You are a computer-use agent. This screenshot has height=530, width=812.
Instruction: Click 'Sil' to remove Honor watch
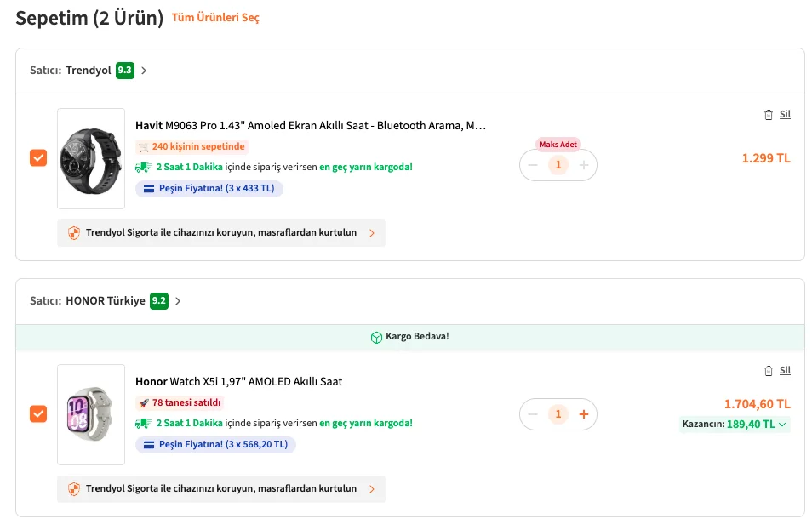(x=785, y=371)
